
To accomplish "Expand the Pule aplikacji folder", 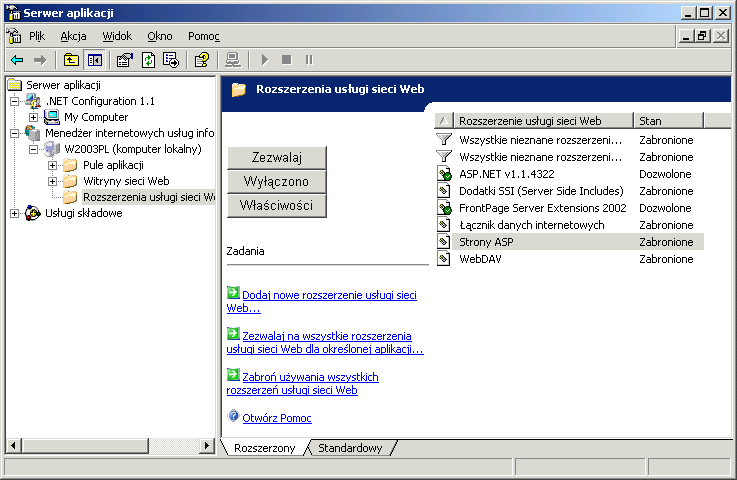I will [x=52, y=165].
